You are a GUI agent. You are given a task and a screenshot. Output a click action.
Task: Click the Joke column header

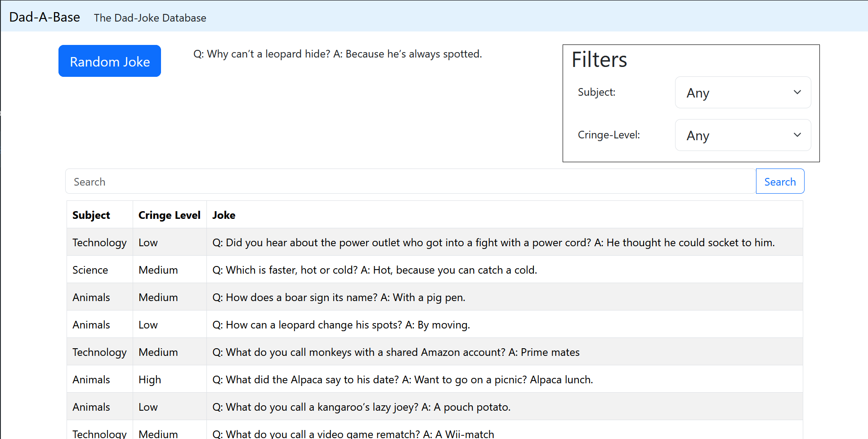(224, 215)
